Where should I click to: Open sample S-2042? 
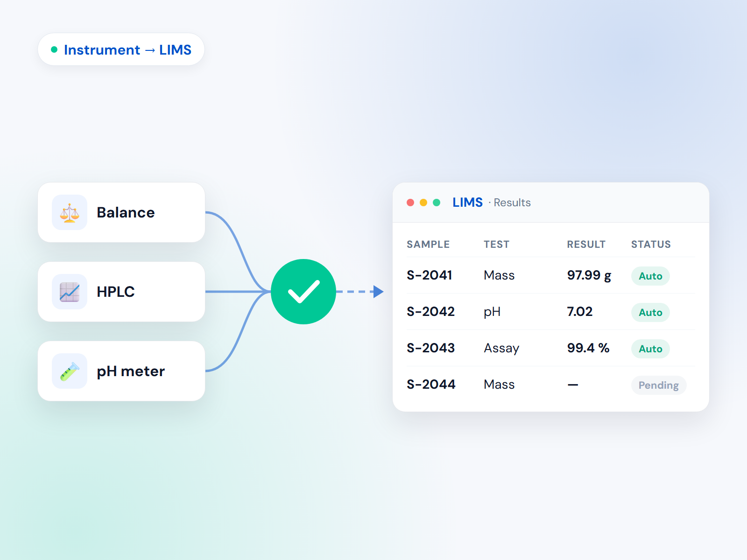(x=430, y=312)
